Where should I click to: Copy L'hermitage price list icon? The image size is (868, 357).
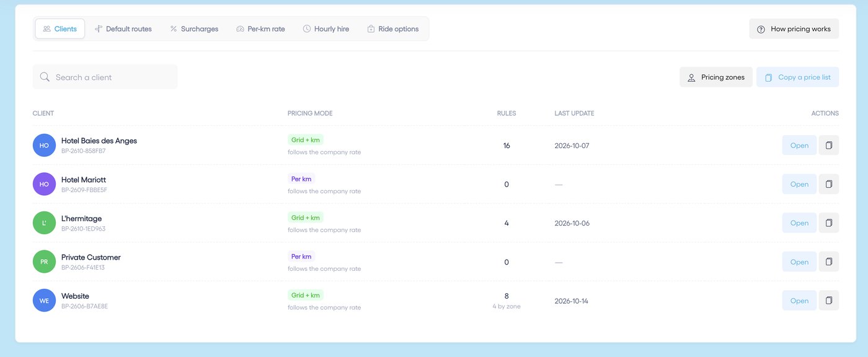tap(829, 223)
